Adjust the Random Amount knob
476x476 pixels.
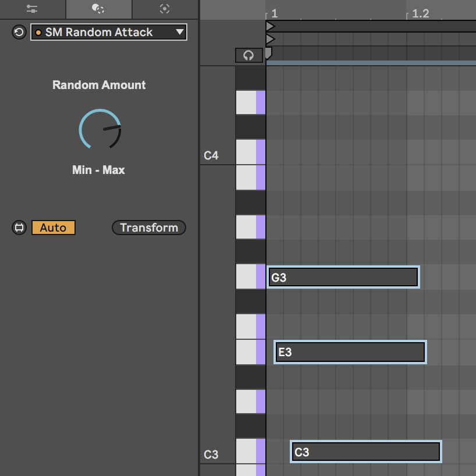(100, 129)
